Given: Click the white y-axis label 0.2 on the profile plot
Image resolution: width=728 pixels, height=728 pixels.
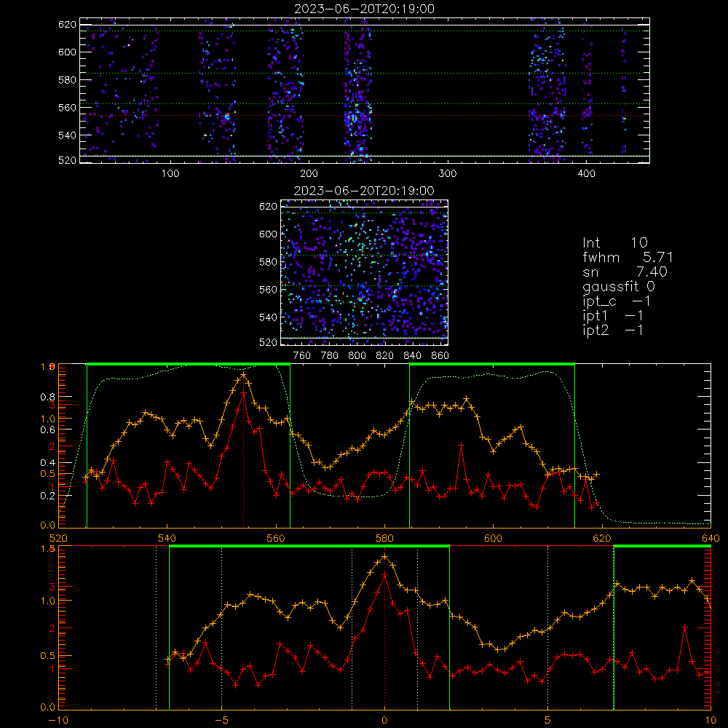Looking at the screenshot, I should coord(48,495).
